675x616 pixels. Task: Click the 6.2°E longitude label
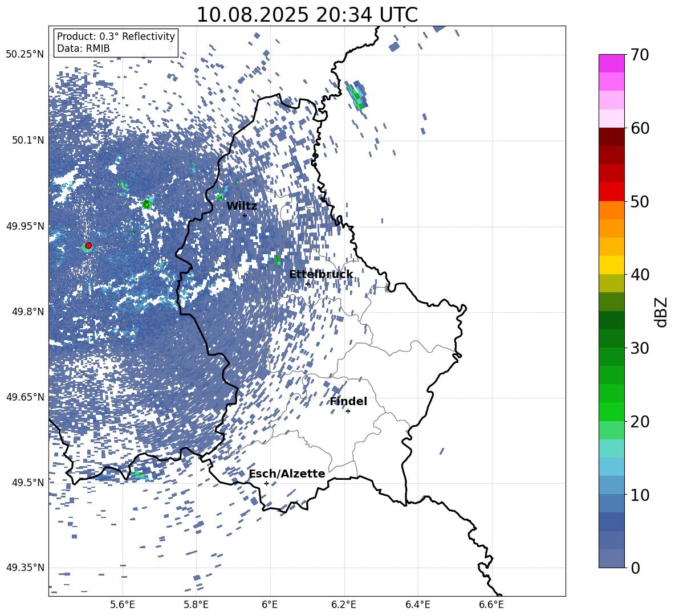pyautogui.click(x=344, y=605)
